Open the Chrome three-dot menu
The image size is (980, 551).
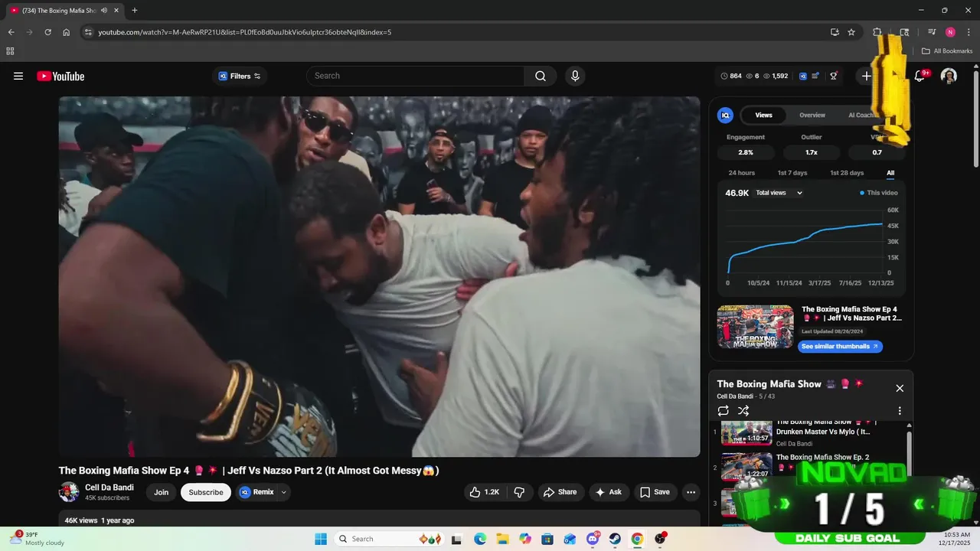pos(969,32)
